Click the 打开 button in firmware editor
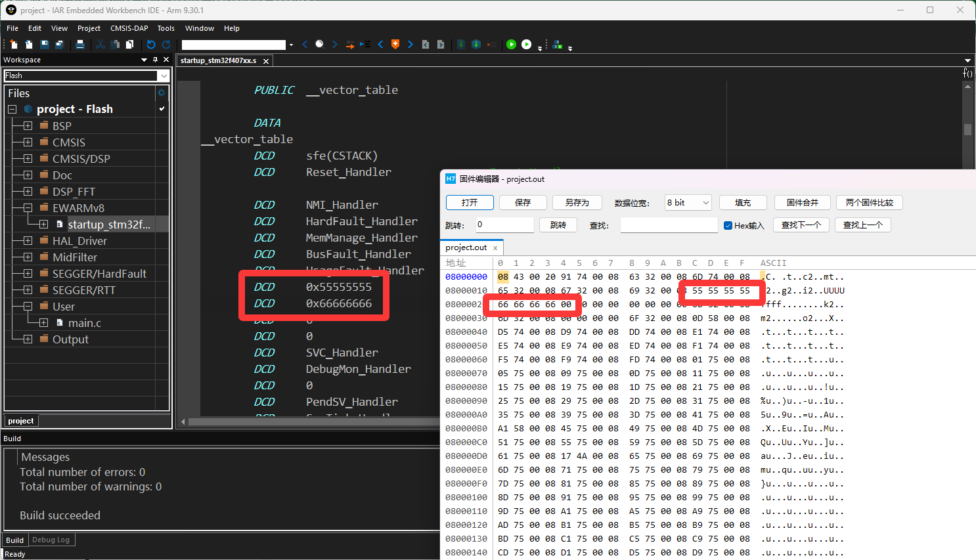The width and height of the screenshot is (976, 560). (x=470, y=202)
